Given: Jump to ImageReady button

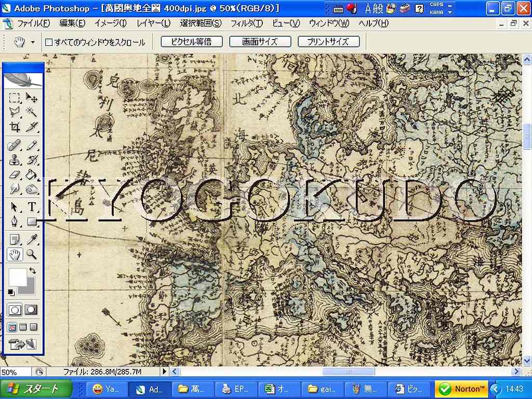Looking at the screenshot, I should coord(23,344).
